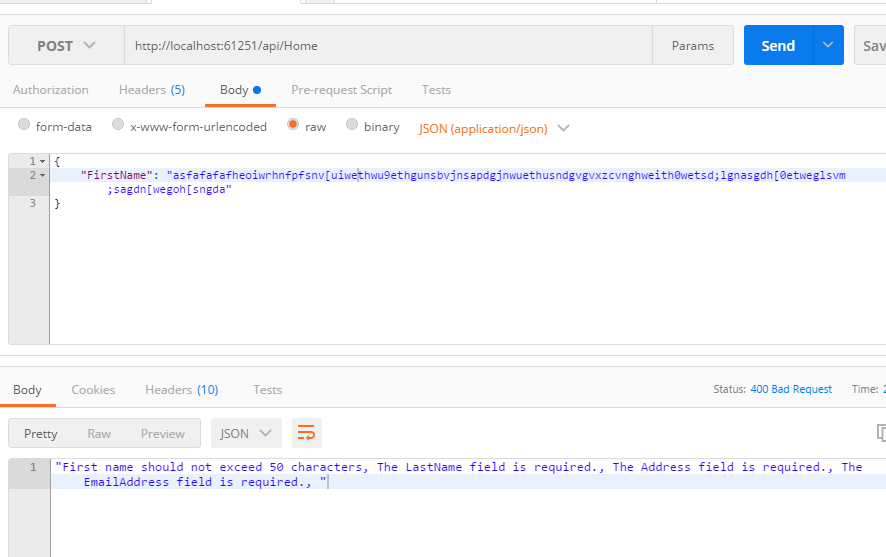View the response Cookies tab
886x557 pixels.
point(93,390)
